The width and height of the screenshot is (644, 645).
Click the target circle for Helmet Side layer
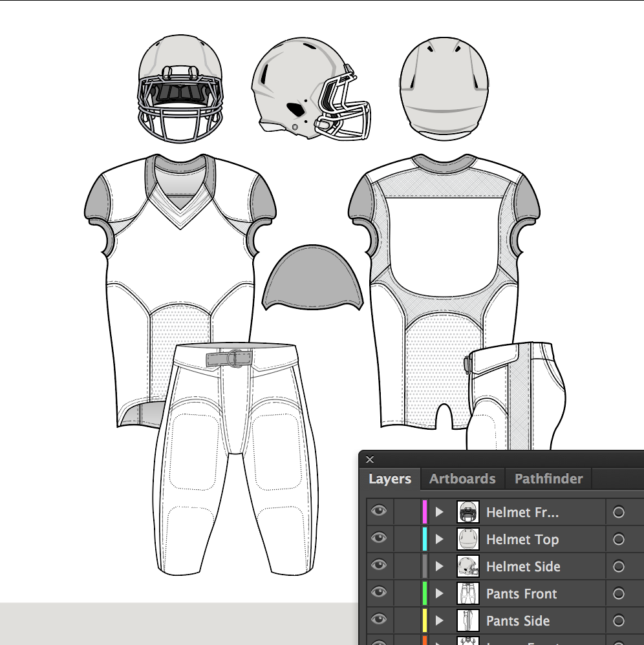click(x=619, y=566)
